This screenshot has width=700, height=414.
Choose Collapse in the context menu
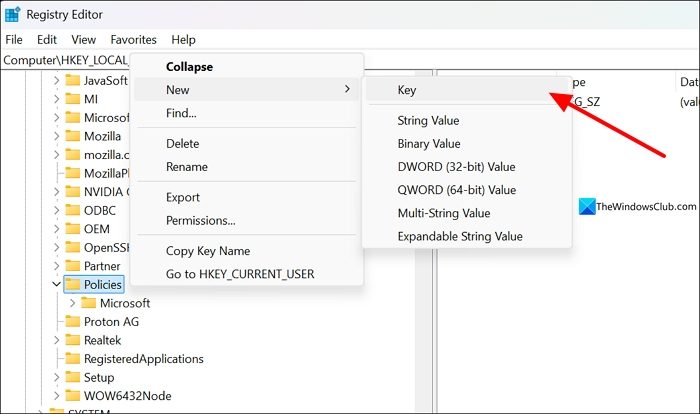(x=246, y=67)
